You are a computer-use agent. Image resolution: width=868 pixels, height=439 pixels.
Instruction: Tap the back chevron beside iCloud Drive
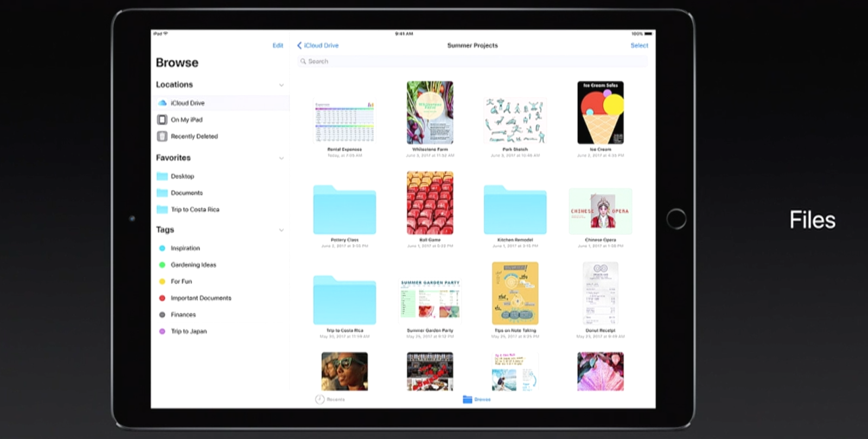(x=299, y=46)
